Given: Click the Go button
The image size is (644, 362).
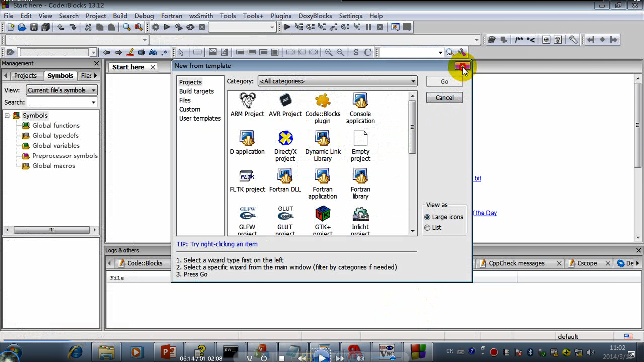Looking at the screenshot, I should click(x=444, y=82).
